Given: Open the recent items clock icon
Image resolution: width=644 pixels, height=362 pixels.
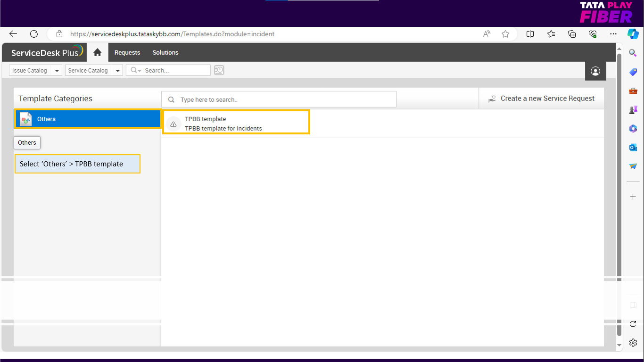Looking at the screenshot, I should click(219, 70).
